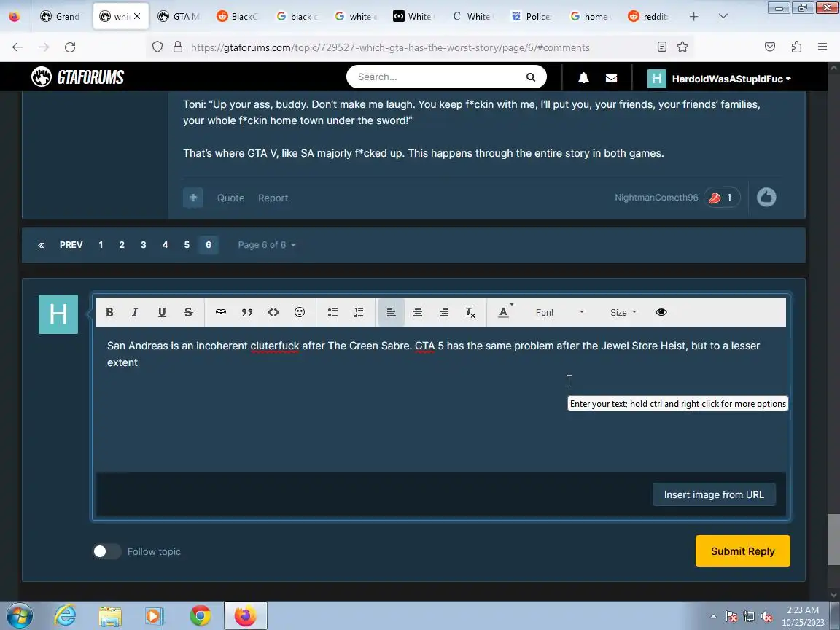The height and width of the screenshot is (630, 840).
Task: Insert a code block in editor
Action: pyautogui.click(x=273, y=312)
